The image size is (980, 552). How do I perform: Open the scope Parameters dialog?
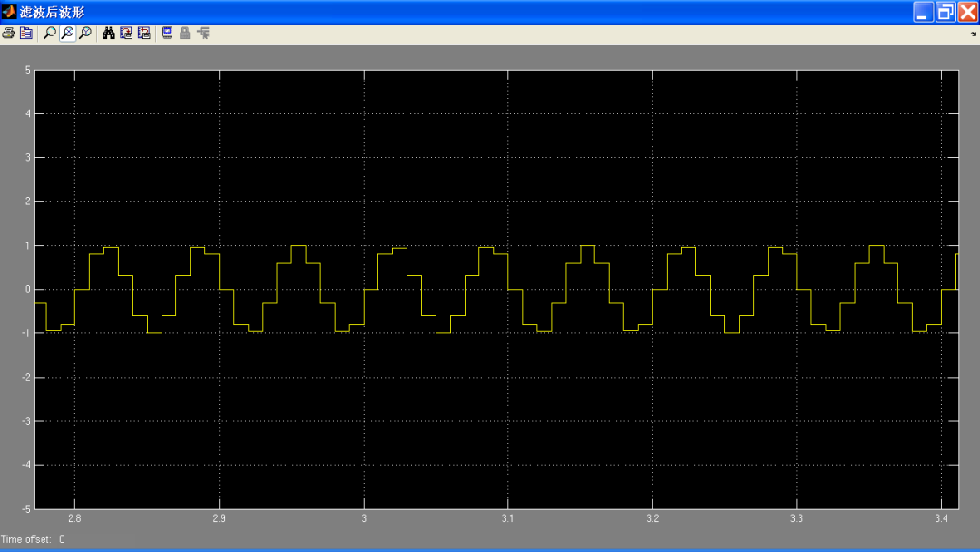pos(26,33)
